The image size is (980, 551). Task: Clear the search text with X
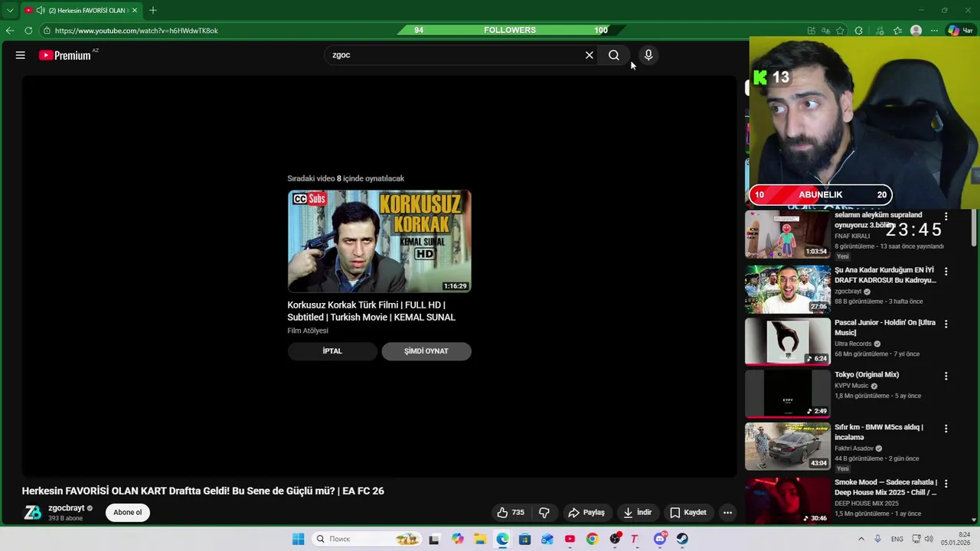[x=590, y=55]
